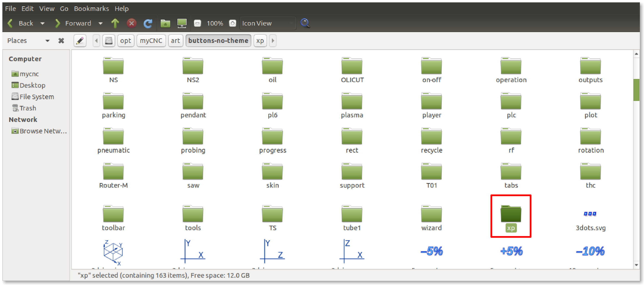Viewport: 644px width, 285px height.
Task: Click the green Up arrow icon
Action: pyautogui.click(x=115, y=23)
